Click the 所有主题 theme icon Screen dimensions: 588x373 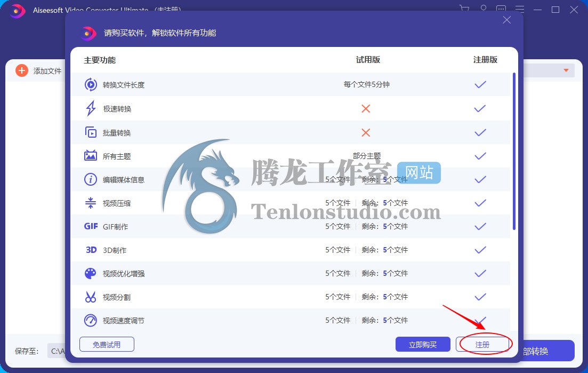pos(91,156)
